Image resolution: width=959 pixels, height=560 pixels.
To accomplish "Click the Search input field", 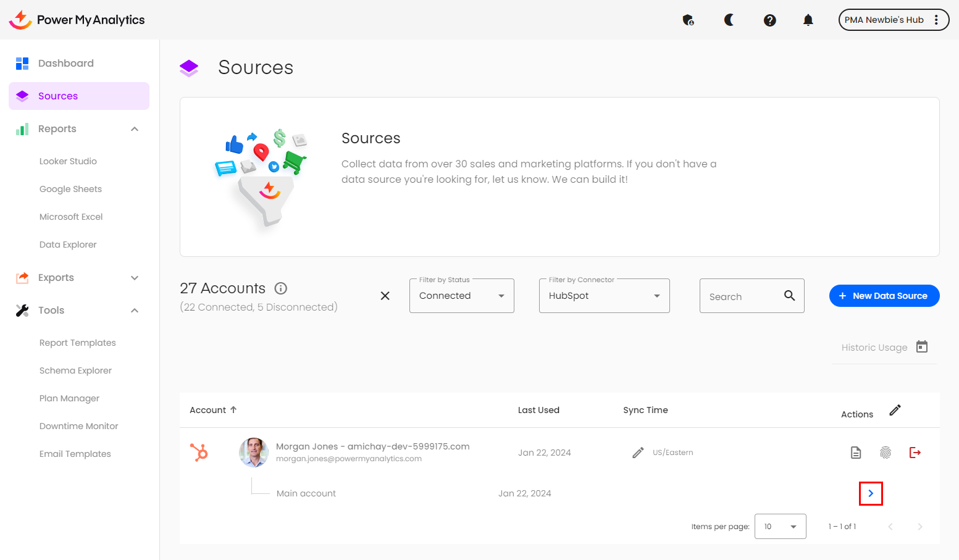I will [x=743, y=296].
